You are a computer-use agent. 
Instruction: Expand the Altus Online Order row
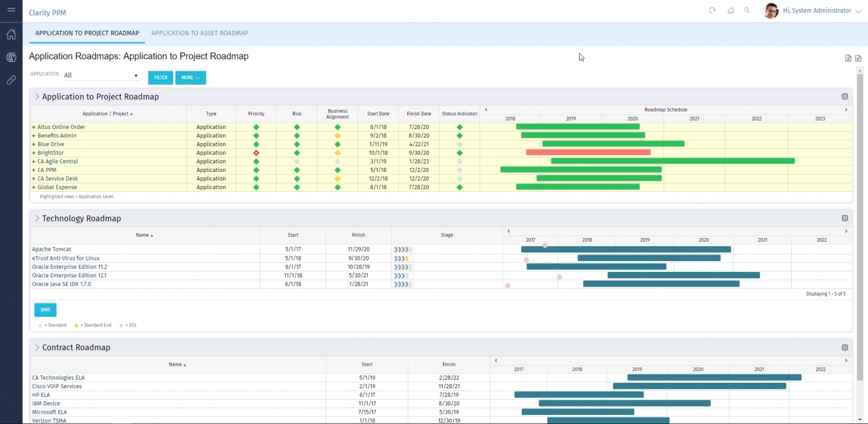click(34, 127)
